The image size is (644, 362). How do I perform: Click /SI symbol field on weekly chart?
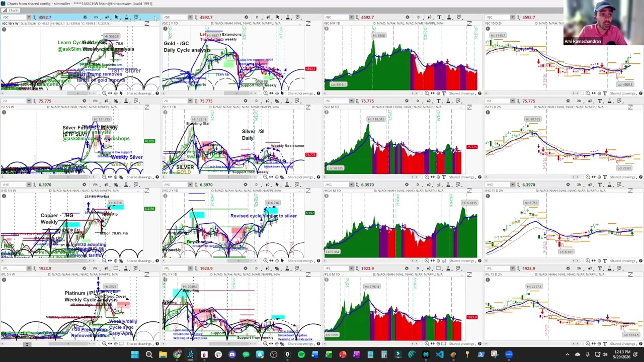[x=13, y=101]
